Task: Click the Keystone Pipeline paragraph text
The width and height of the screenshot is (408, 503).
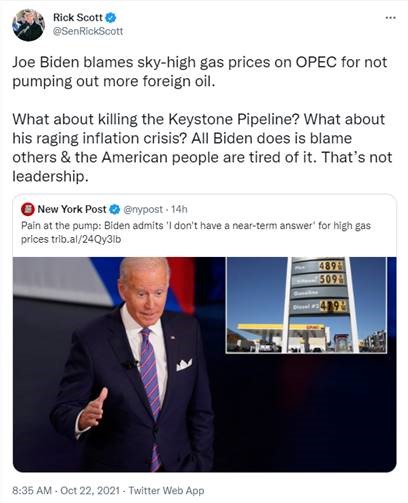Action: [202, 148]
